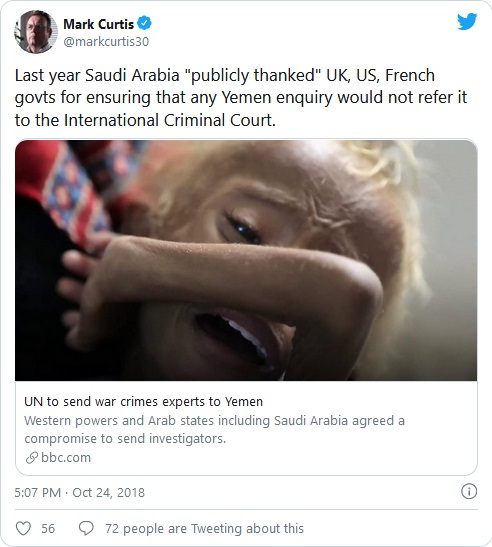Click the tweet body text

(241, 98)
